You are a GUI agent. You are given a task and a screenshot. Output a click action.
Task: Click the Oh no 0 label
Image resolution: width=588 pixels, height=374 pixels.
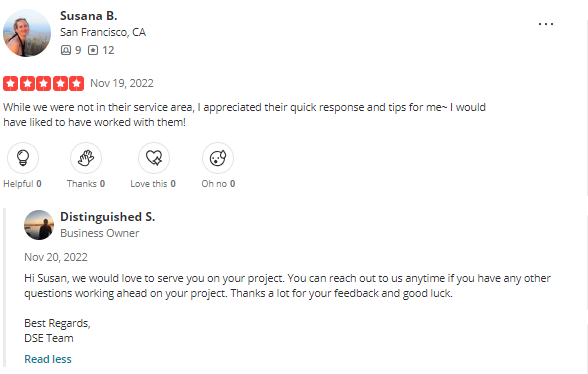click(218, 184)
